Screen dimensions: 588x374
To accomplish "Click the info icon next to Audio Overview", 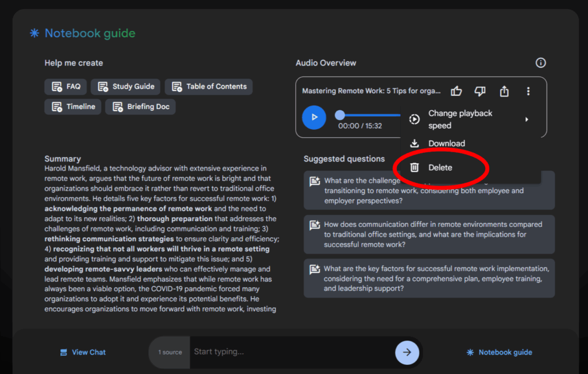I will (x=540, y=63).
